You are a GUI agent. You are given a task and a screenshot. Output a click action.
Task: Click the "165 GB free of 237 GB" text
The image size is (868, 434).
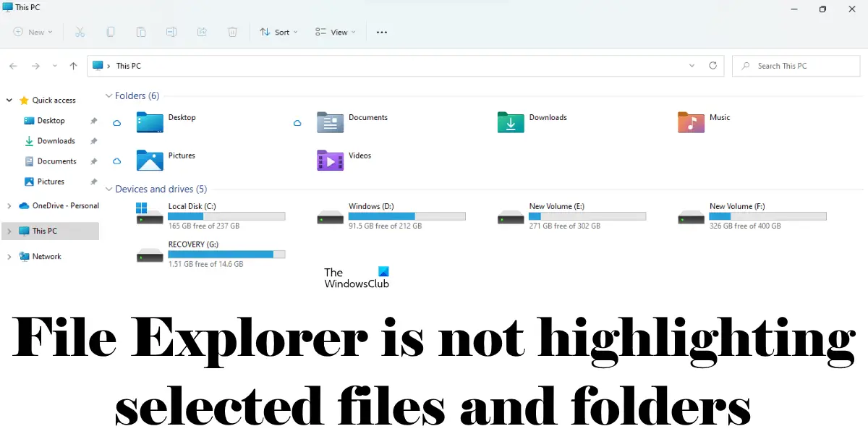click(x=204, y=226)
